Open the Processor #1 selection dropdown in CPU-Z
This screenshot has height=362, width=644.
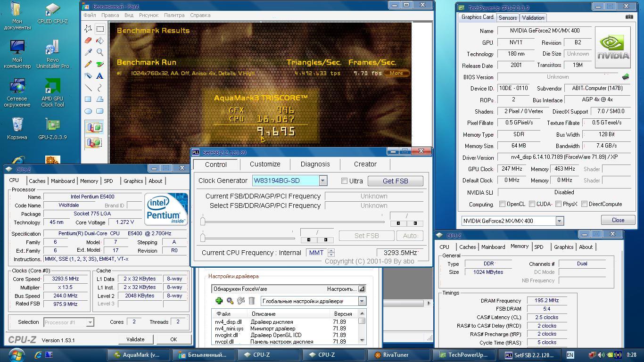point(90,322)
